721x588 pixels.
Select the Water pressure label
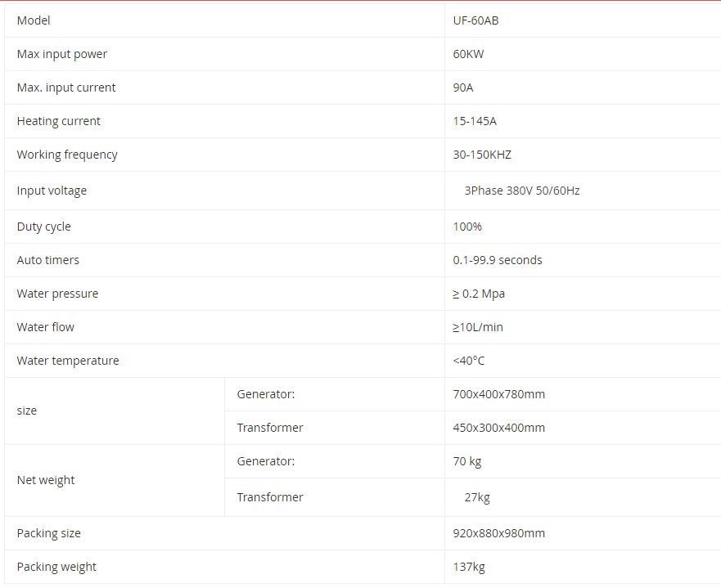tap(57, 294)
